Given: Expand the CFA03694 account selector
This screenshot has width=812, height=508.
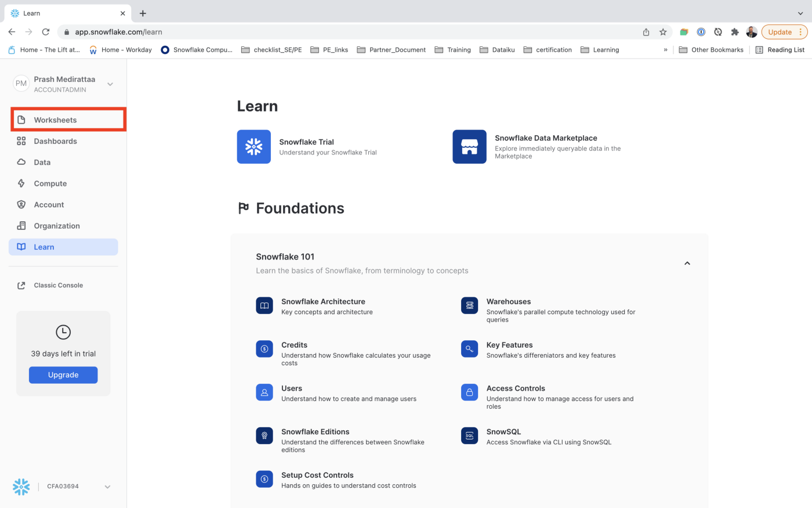Looking at the screenshot, I should [x=107, y=487].
